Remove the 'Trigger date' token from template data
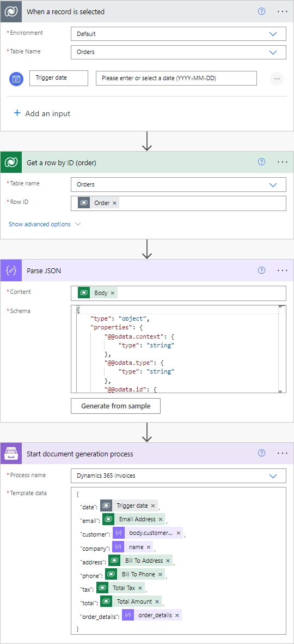Image resolution: width=294 pixels, height=644 pixels. (153, 505)
